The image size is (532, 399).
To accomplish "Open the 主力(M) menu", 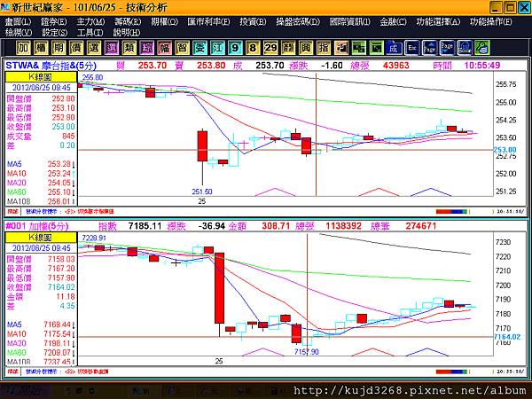I will click(x=90, y=21).
